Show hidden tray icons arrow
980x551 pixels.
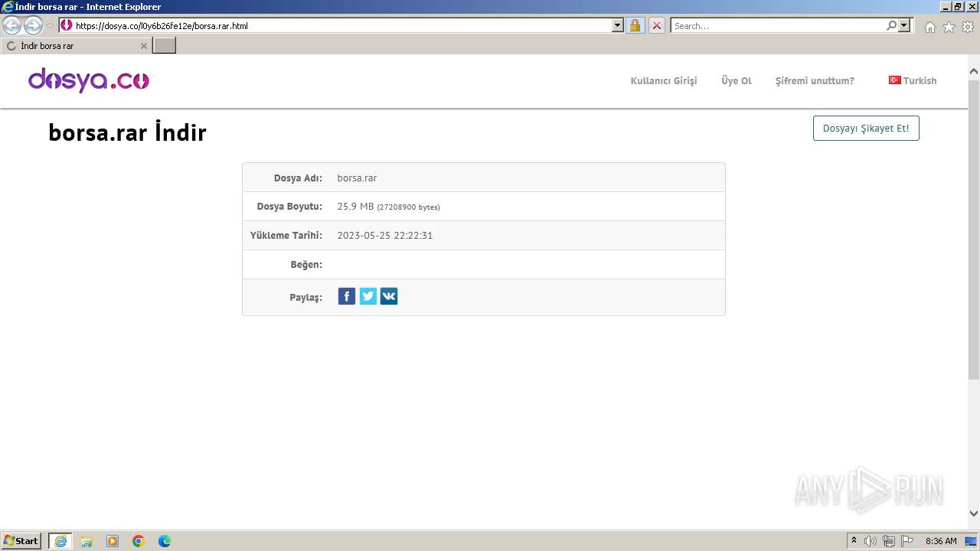854,541
